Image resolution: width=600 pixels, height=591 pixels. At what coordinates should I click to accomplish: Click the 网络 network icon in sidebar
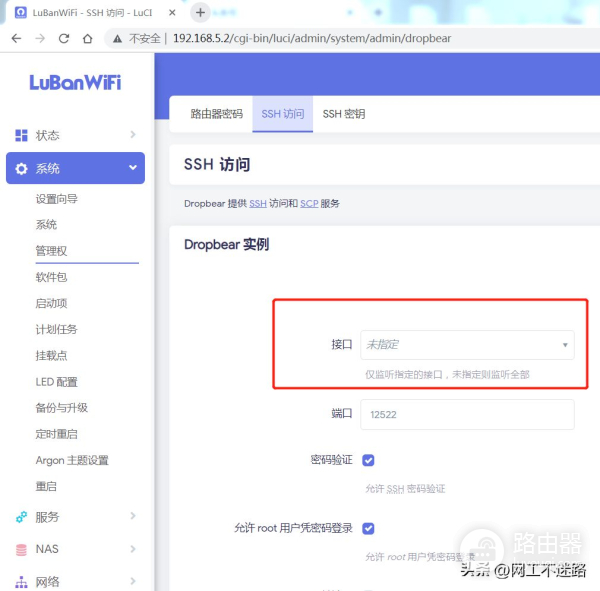tap(21, 581)
